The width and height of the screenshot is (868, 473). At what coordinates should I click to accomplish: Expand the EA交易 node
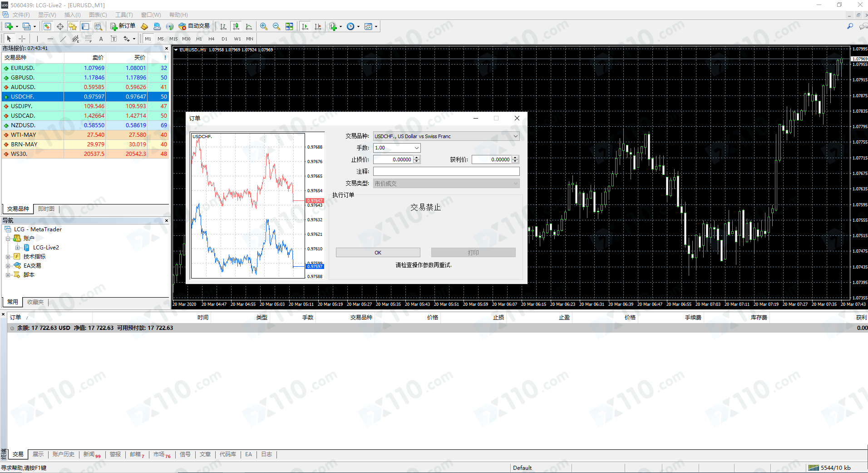(8, 266)
